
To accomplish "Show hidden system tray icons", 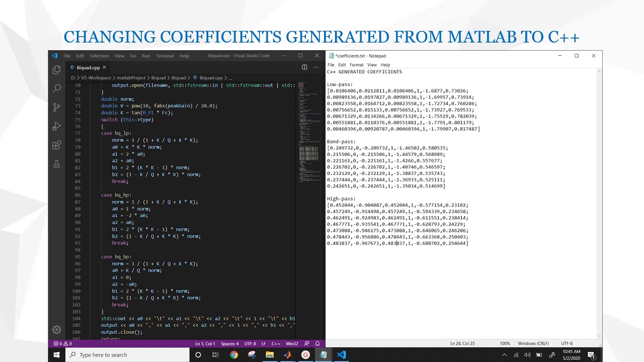I will [x=504, y=354].
